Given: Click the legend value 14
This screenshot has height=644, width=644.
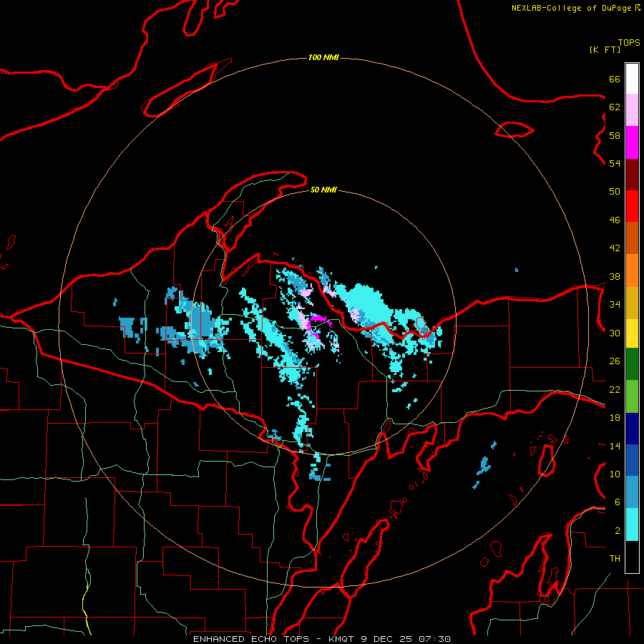Looking at the screenshot, I should point(615,446).
